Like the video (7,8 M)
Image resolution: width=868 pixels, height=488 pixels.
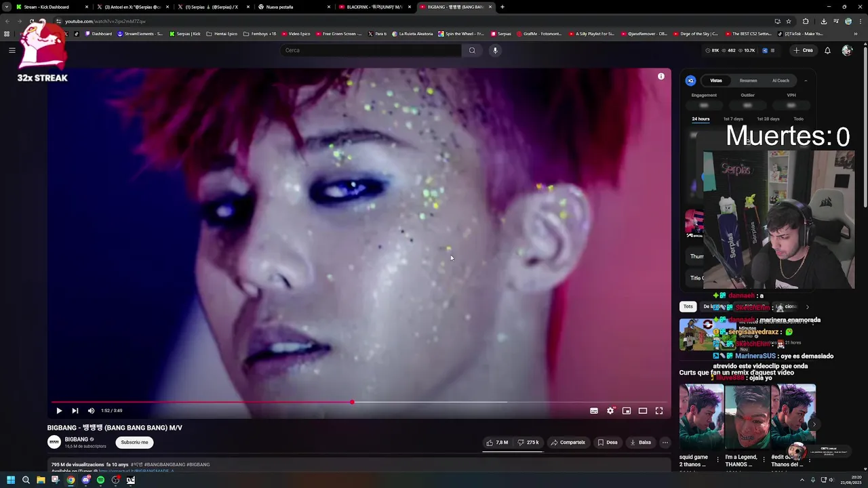coord(497,443)
